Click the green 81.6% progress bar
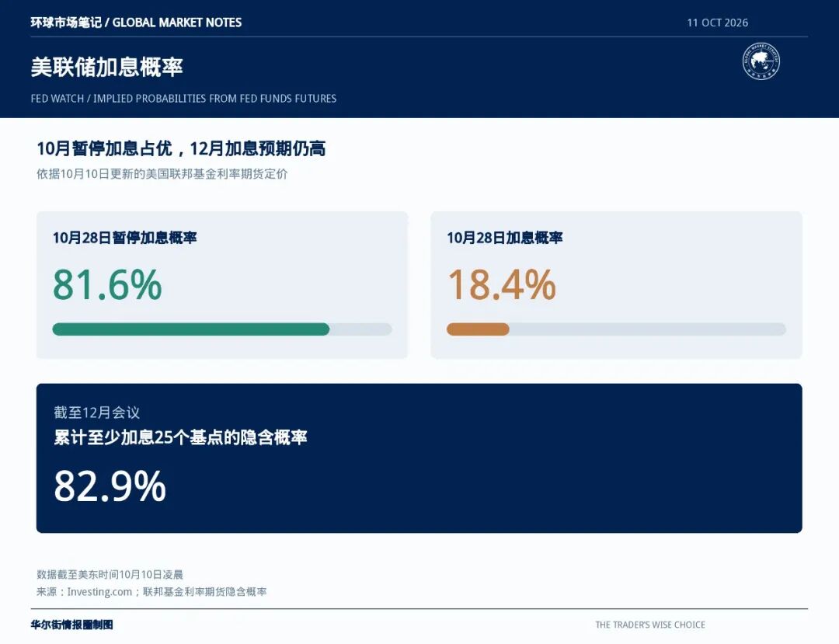Screen dimensions: 839x644 [x=191, y=329]
